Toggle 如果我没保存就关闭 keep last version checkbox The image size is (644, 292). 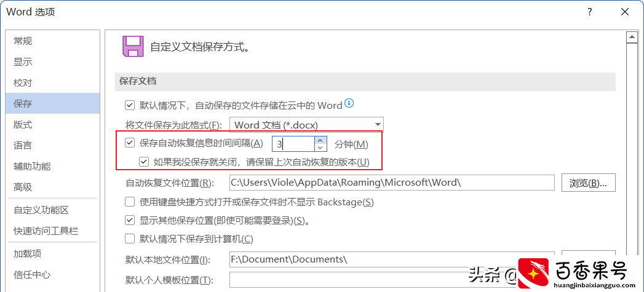pyautogui.click(x=144, y=162)
